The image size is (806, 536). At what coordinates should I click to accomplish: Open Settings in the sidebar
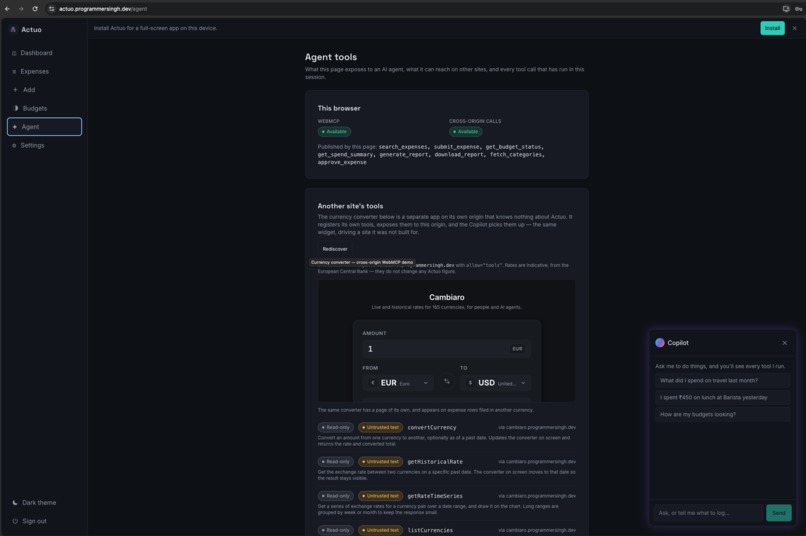tap(44, 145)
